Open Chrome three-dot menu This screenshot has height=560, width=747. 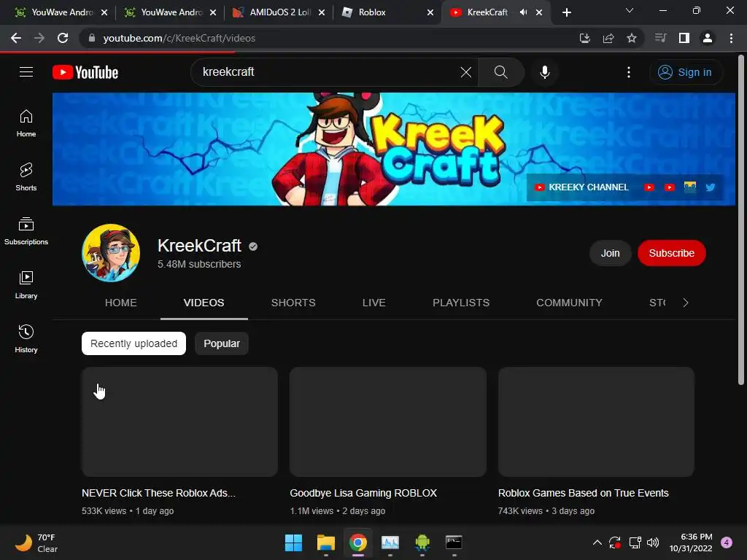[731, 38]
